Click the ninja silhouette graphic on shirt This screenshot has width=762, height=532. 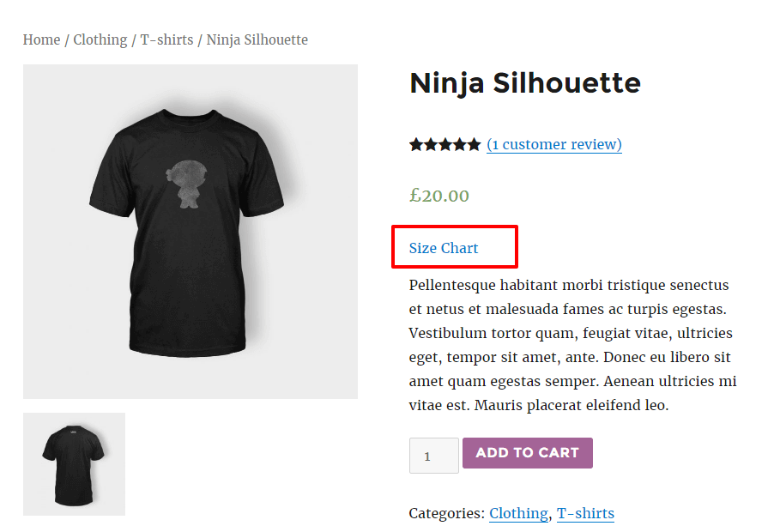(186, 184)
